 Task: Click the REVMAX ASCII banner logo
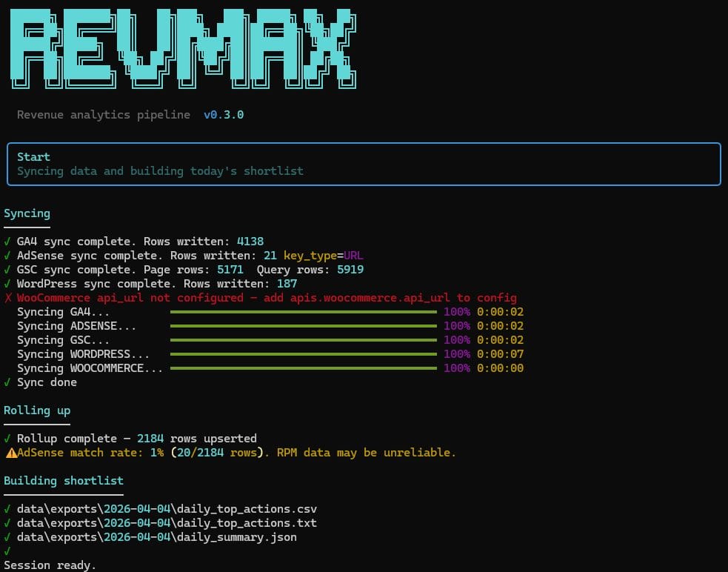pos(183,49)
